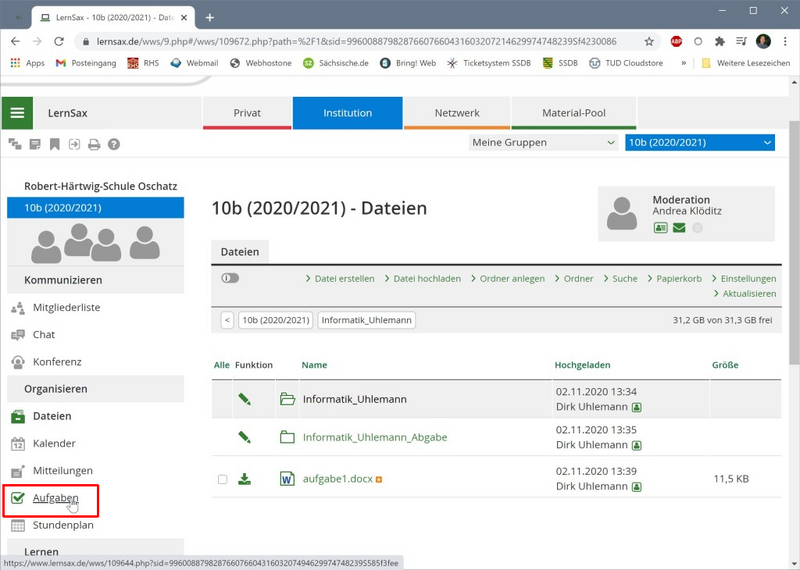Download aufgabe1.docx using the download icon
This screenshot has width=800, height=570.
[244, 479]
